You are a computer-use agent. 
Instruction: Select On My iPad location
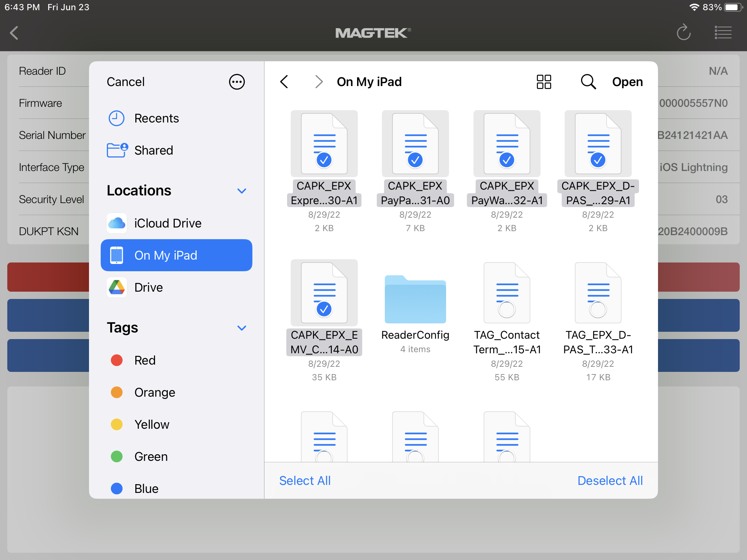pyautogui.click(x=177, y=255)
